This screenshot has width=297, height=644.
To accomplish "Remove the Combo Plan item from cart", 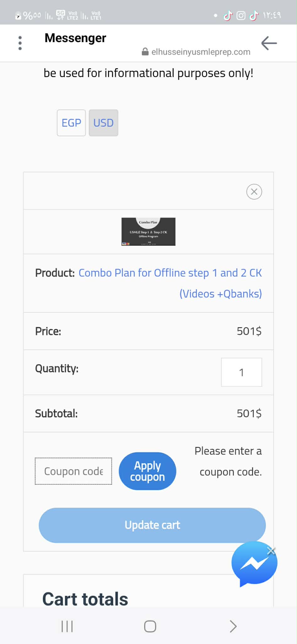I will click(254, 191).
